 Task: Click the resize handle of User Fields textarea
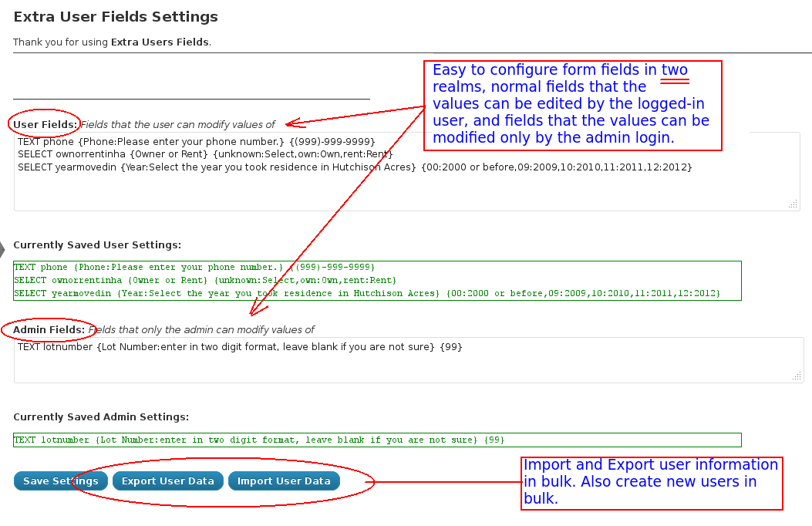[x=793, y=204]
